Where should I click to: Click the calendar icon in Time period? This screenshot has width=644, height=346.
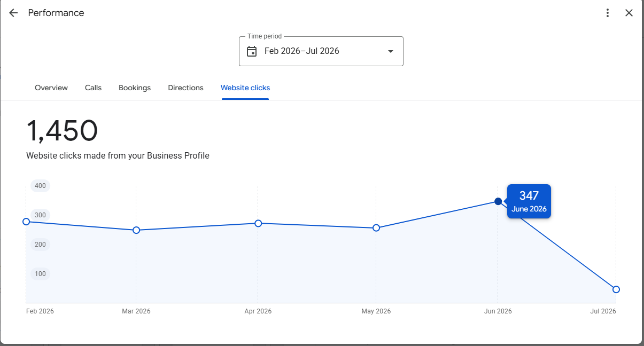pos(252,51)
